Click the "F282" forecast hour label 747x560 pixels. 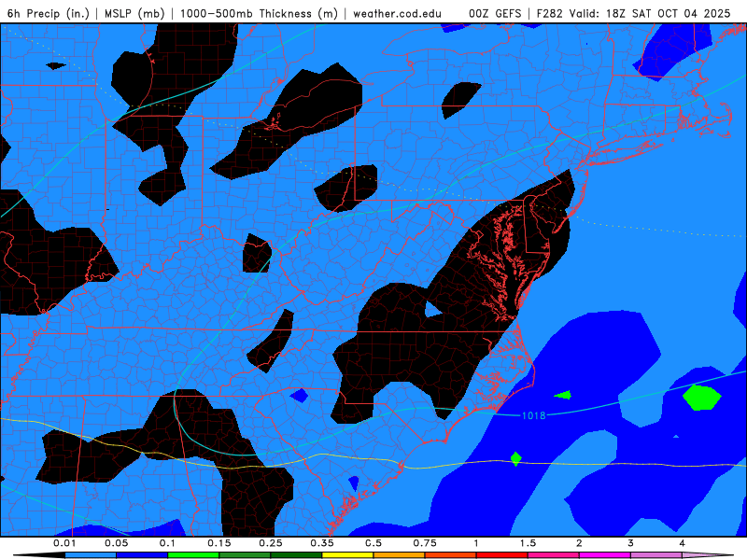(x=550, y=13)
